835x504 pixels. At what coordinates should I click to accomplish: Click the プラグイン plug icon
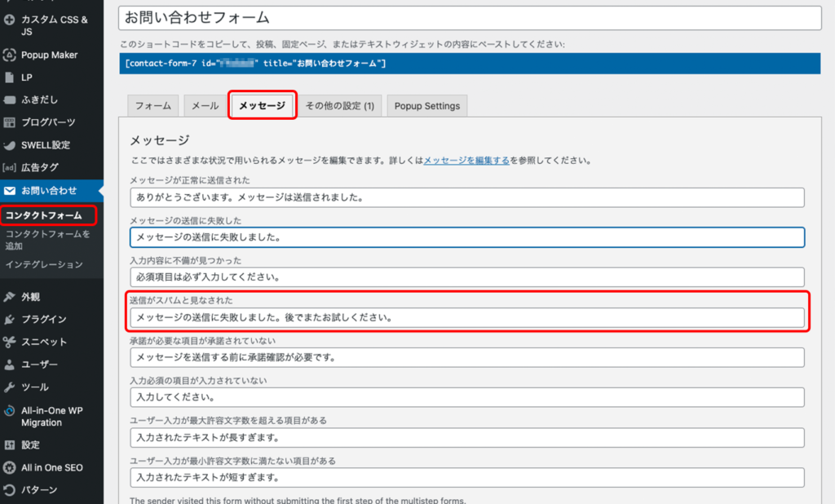[10, 320]
